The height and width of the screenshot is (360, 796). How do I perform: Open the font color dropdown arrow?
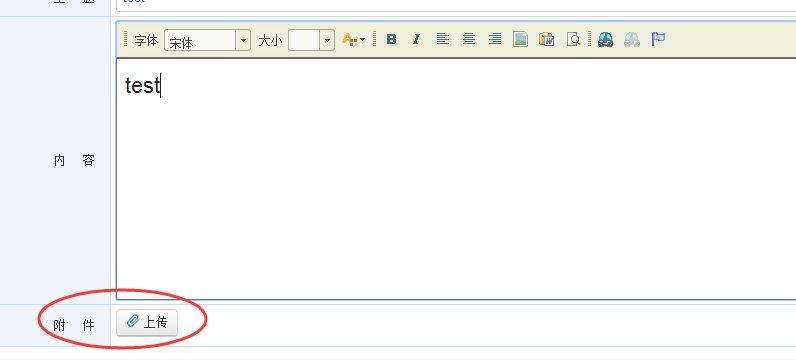click(362, 40)
